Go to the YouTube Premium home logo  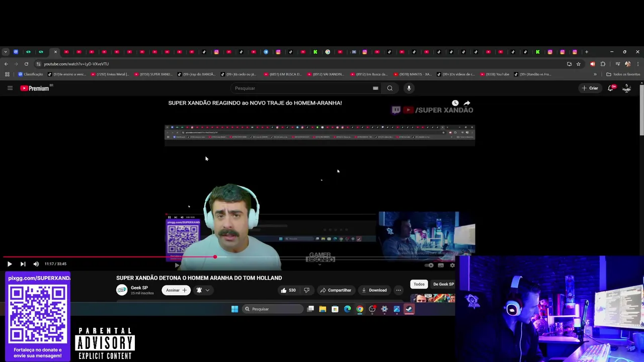click(x=35, y=88)
